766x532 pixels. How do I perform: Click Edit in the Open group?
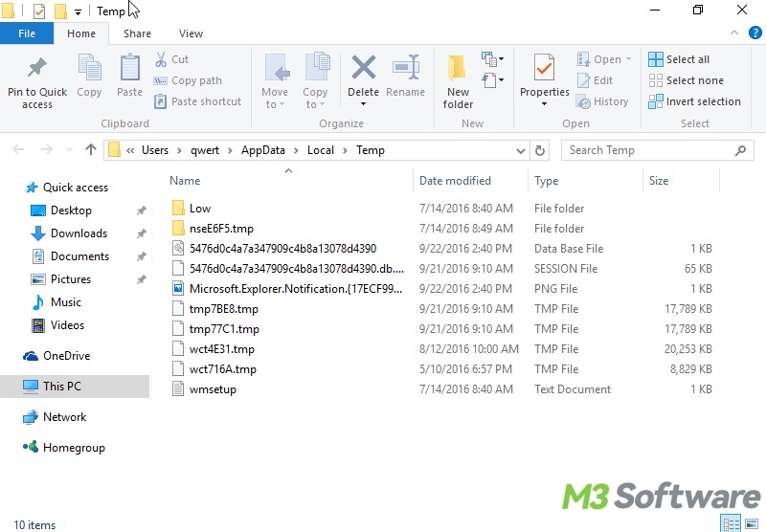595,80
